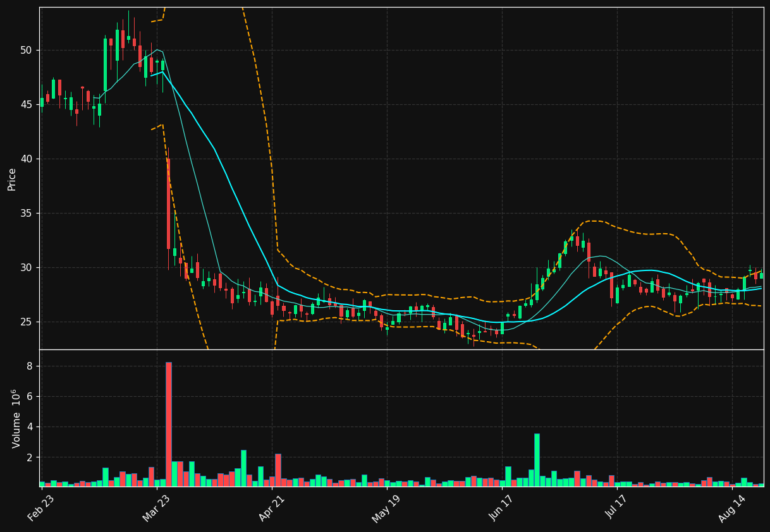Viewport: 770px width, 532px height.
Task: Click the tallest red volume bar
Action: pos(169,424)
